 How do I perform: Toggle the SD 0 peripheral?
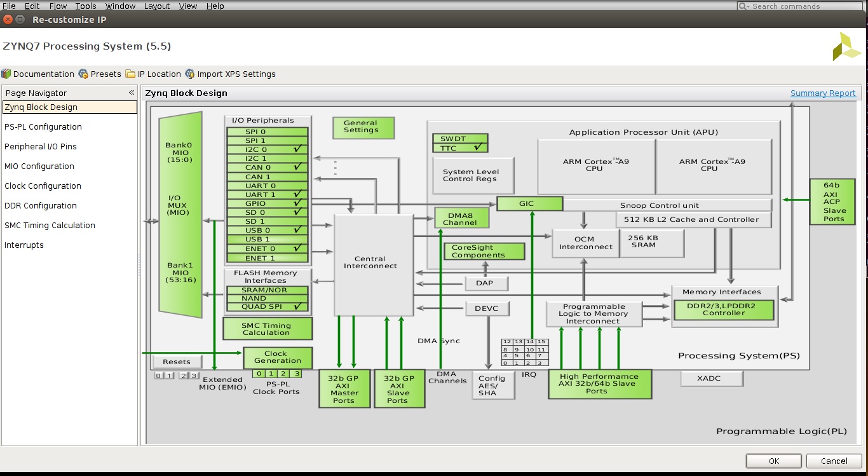pyautogui.click(x=268, y=212)
